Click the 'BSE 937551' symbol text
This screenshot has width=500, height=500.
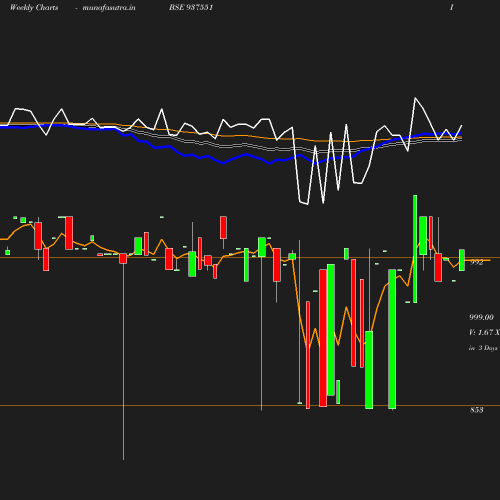click(191, 7)
